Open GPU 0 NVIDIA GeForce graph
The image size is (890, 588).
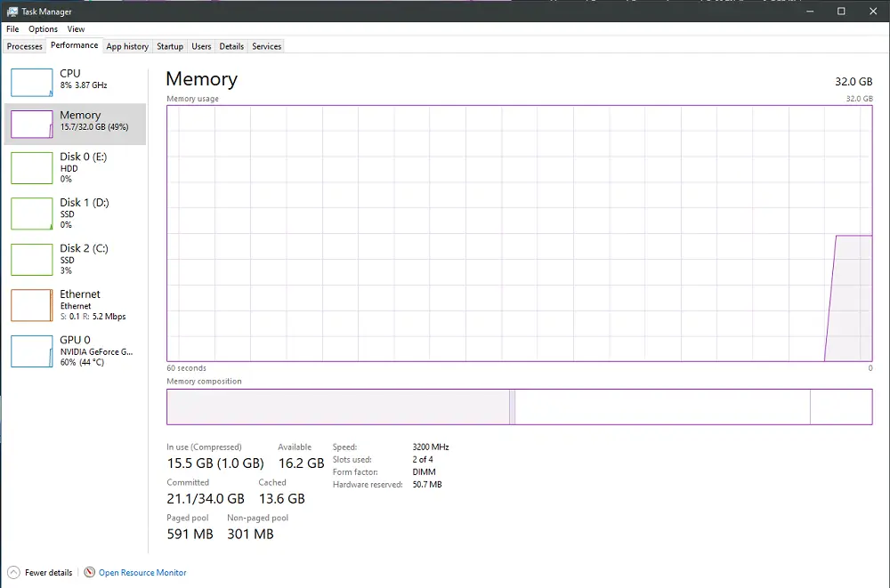pos(32,350)
